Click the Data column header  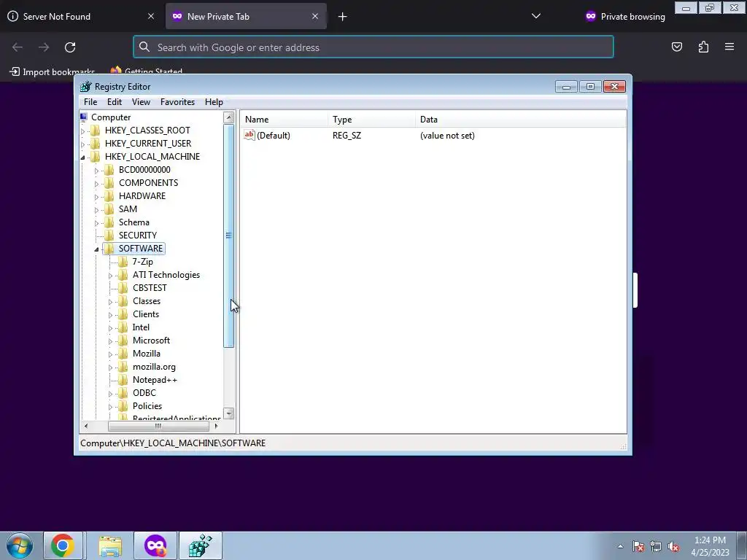pyautogui.click(x=520, y=120)
